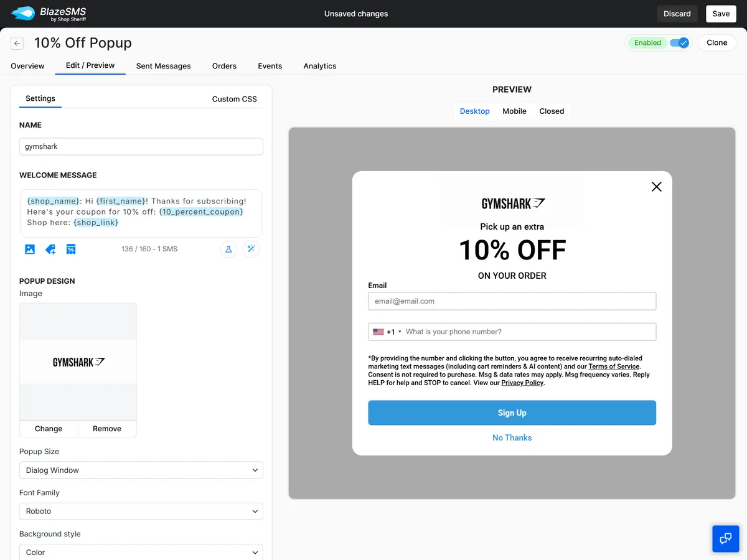Viewport: 747px width, 560px height.
Task: Click the add tag icon under welcome message
Action: [x=50, y=250]
